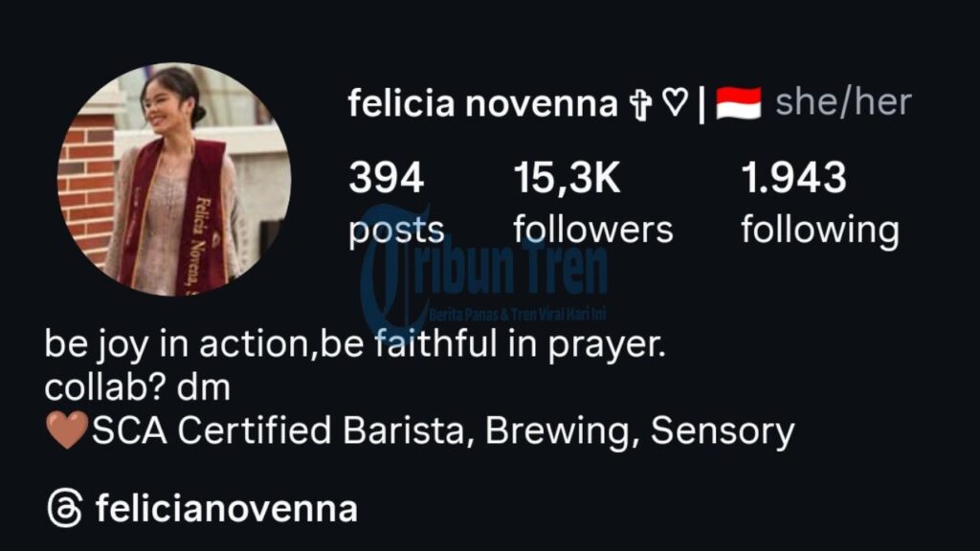The image size is (980, 551).
Task: Click the posts label
Action: [396, 231]
